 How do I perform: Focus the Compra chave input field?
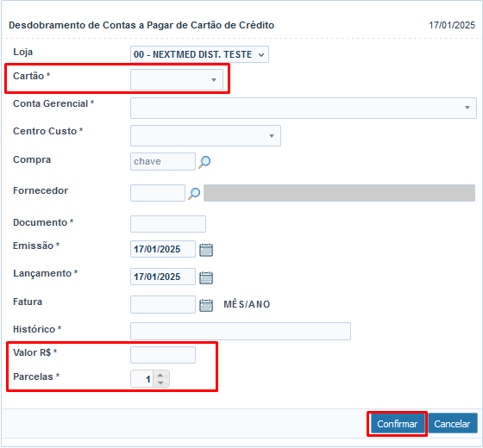click(x=163, y=162)
